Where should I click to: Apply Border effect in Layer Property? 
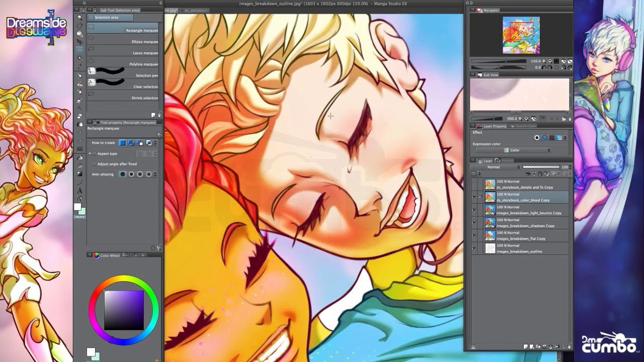537,137
